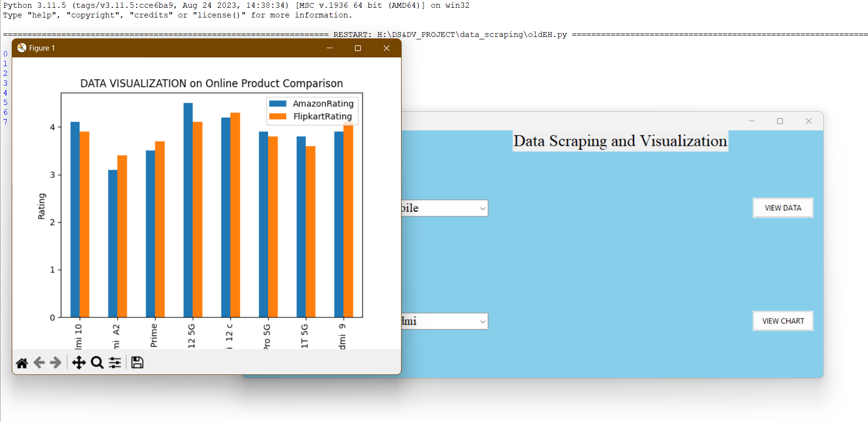The image size is (868, 422).
Task: Activate the Pan axes tool
Action: pos(79,363)
